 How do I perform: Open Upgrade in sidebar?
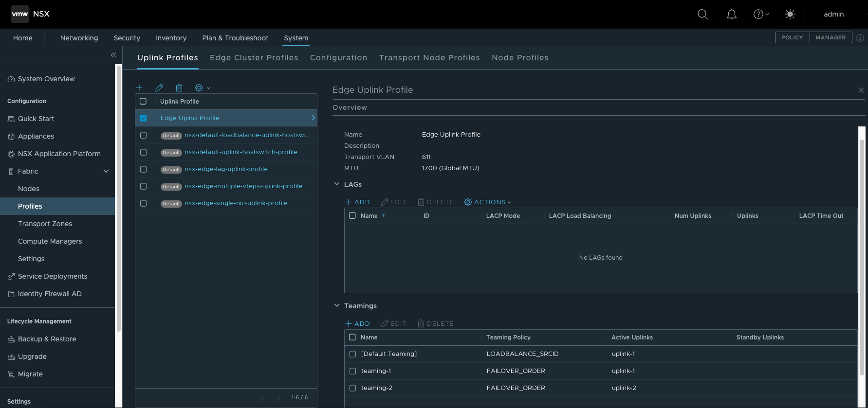coord(32,356)
